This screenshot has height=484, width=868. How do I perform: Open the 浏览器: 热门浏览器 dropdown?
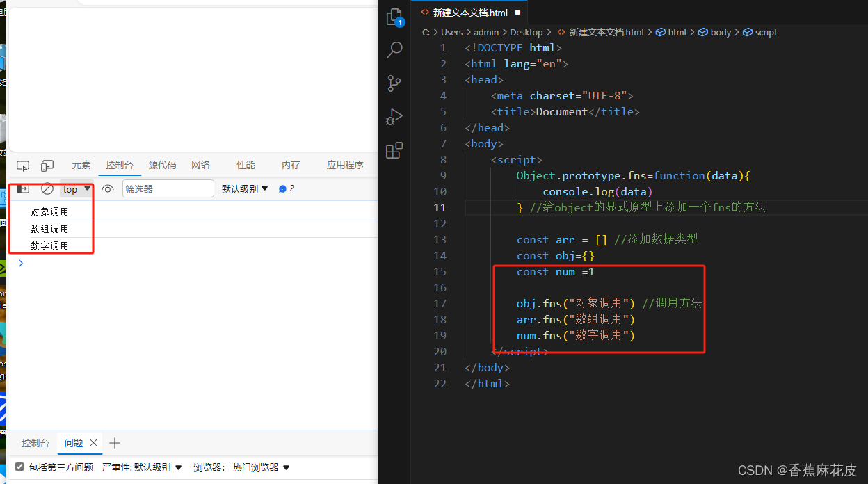pyautogui.click(x=241, y=467)
